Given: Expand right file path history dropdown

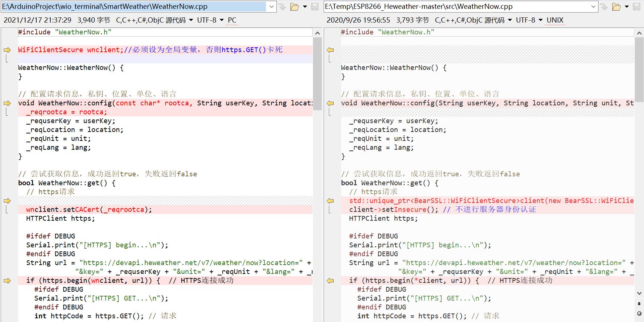Looking at the screenshot, I should pos(593,7).
